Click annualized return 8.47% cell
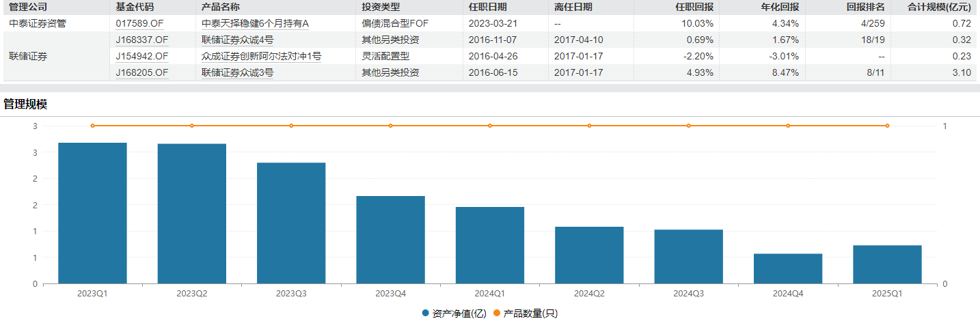The image size is (980, 321). pos(786,72)
